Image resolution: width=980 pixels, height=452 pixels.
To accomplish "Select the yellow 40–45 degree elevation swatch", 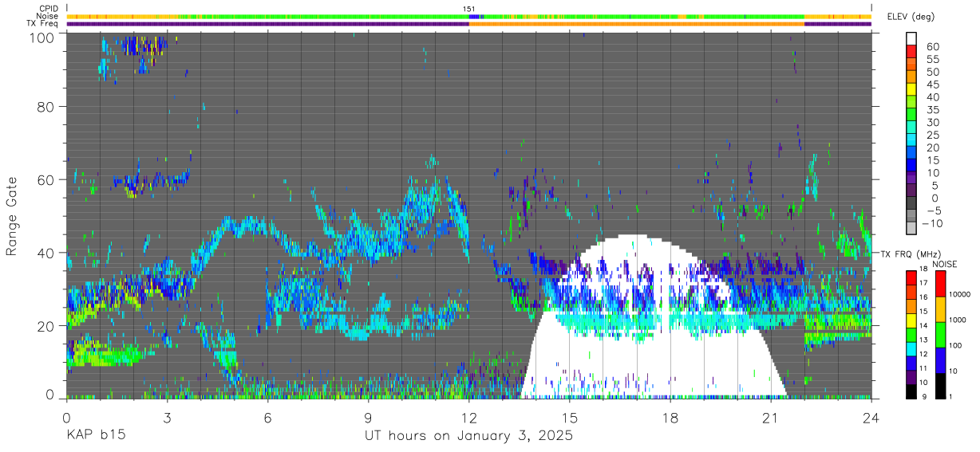I will pyautogui.click(x=912, y=90).
